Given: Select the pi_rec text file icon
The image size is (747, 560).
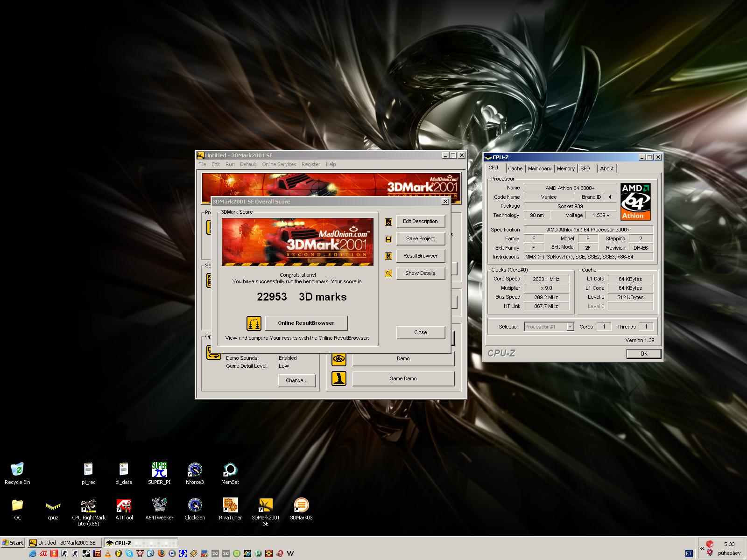Looking at the screenshot, I should pos(88,473).
